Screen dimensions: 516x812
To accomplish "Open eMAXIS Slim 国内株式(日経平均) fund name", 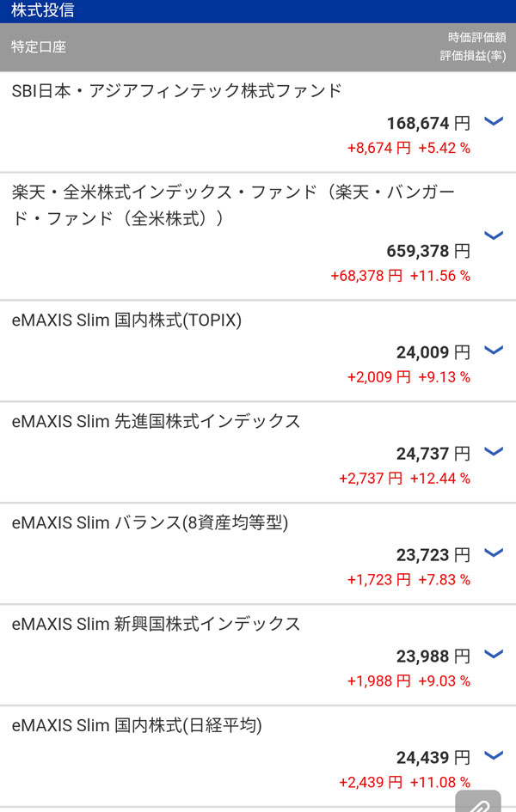I will coord(137,725).
